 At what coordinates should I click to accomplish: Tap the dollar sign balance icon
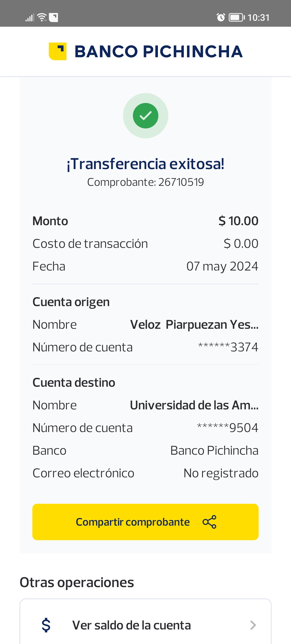click(46, 625)
